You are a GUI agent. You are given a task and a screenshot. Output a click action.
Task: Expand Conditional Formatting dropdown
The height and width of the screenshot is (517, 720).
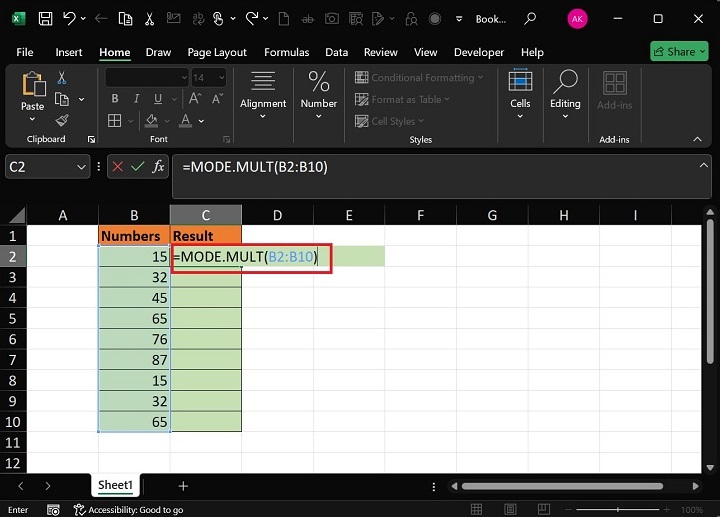tap(480, 77)
